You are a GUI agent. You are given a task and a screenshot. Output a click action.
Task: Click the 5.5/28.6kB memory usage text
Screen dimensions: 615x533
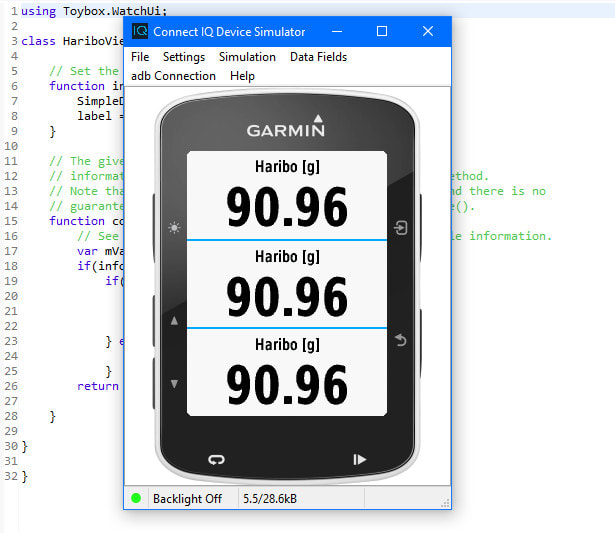click(270, 499)
